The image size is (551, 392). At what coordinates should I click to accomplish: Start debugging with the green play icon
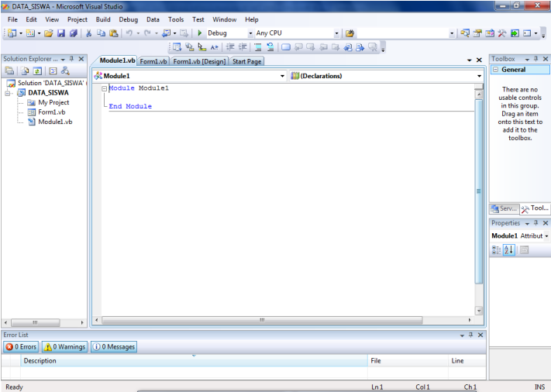click(200, 33)
